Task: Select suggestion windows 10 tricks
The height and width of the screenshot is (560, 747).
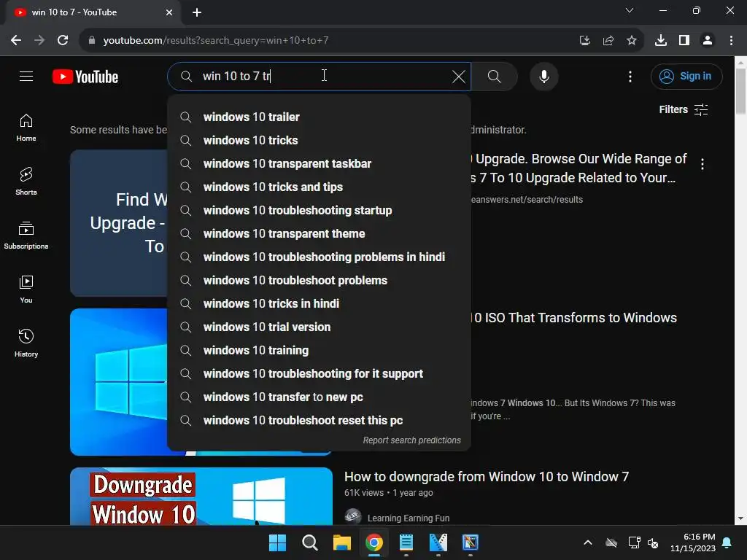Action: (320, 140)
